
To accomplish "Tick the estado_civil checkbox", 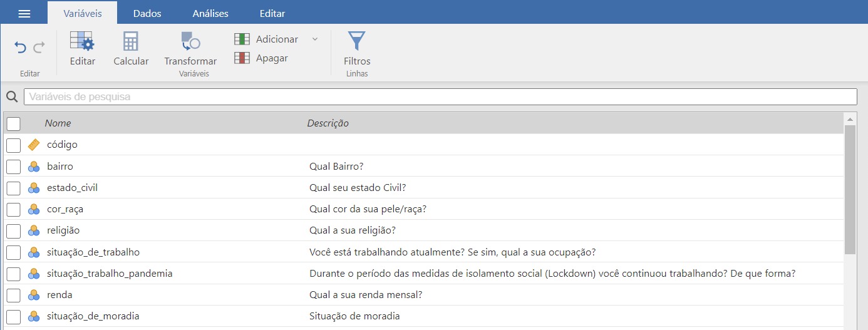I will pyautogui.click(x=14, y=188).
